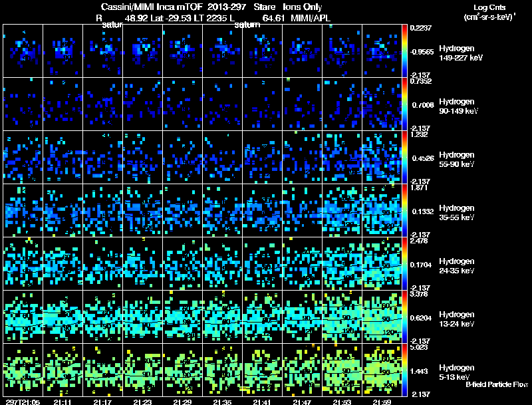Click the 297T21:05 start time label

(21, 401)
